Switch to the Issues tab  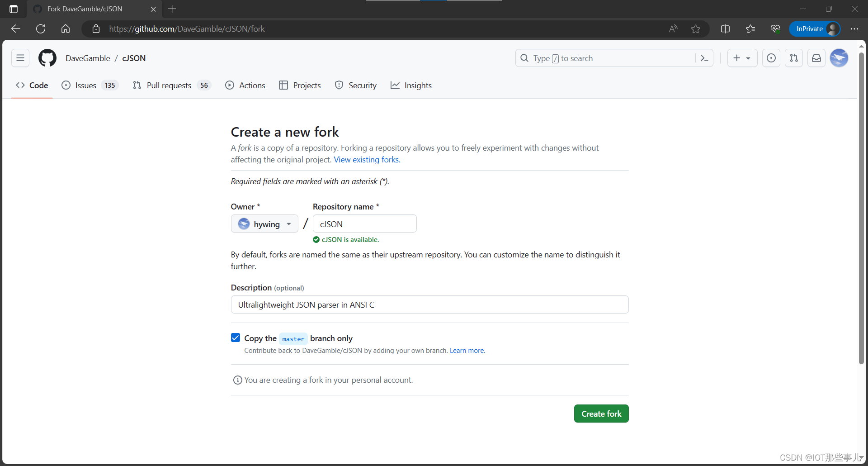[90, 86]
